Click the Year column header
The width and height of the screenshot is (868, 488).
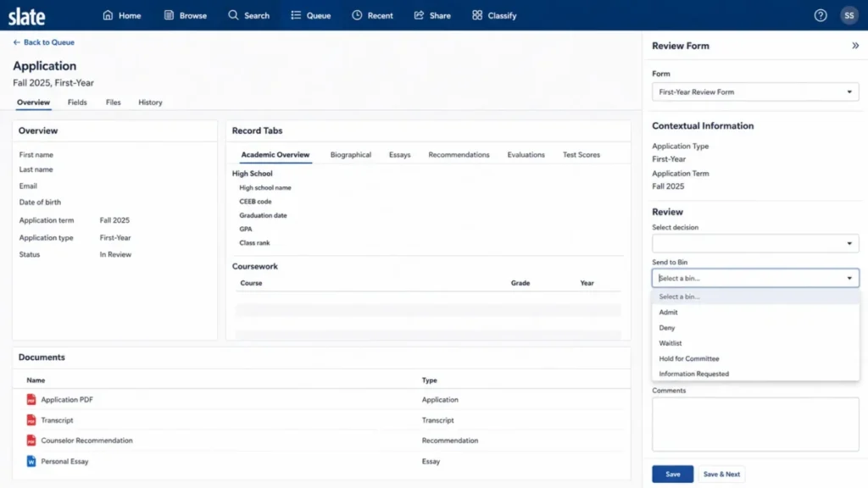pos(587,283)
